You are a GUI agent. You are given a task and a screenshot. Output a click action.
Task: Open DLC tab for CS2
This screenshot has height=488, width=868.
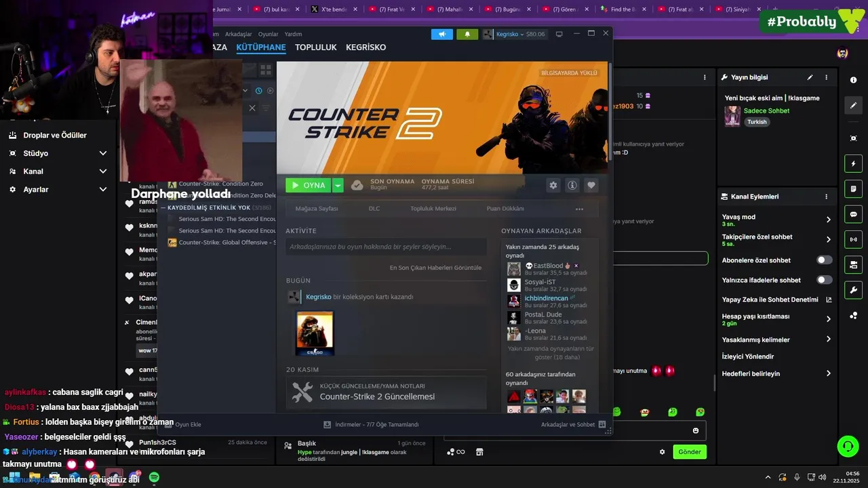(374, 209)
